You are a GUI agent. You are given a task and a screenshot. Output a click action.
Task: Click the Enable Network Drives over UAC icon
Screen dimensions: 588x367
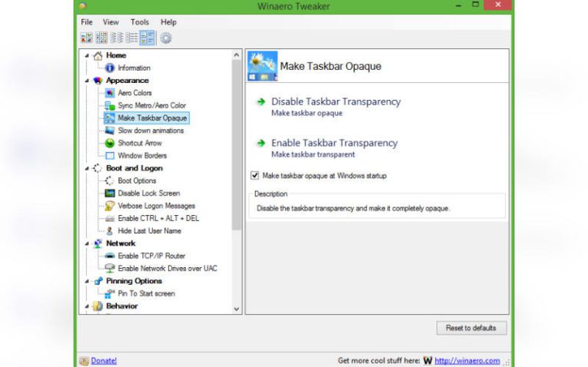109,268
